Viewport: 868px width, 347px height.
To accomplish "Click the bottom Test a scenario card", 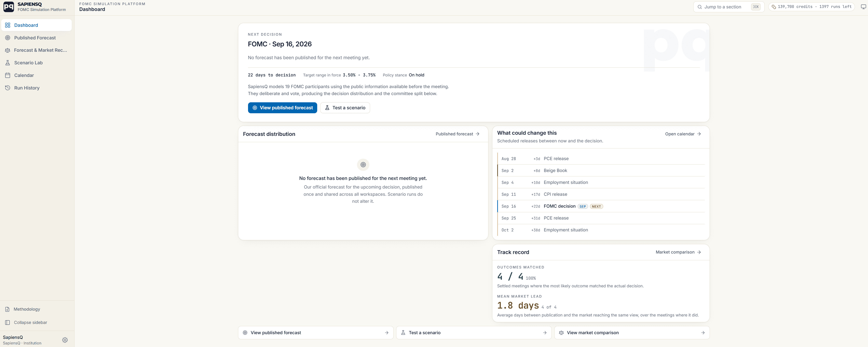I will tap(474, 333).
